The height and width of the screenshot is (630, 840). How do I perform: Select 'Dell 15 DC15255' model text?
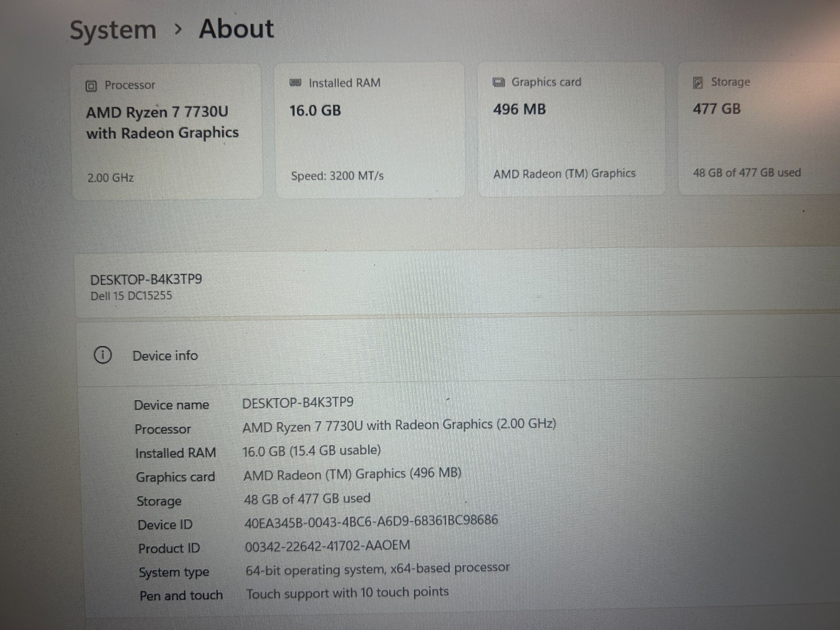point(131,296)
